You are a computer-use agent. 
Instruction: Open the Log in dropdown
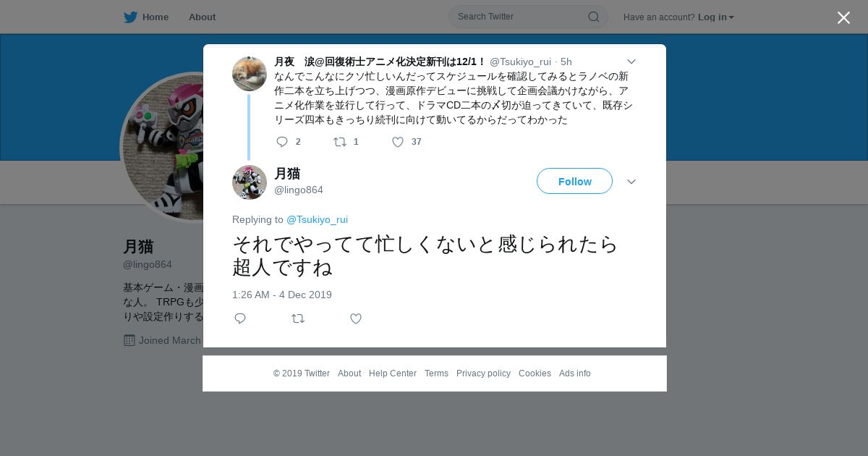click(715, 17)
